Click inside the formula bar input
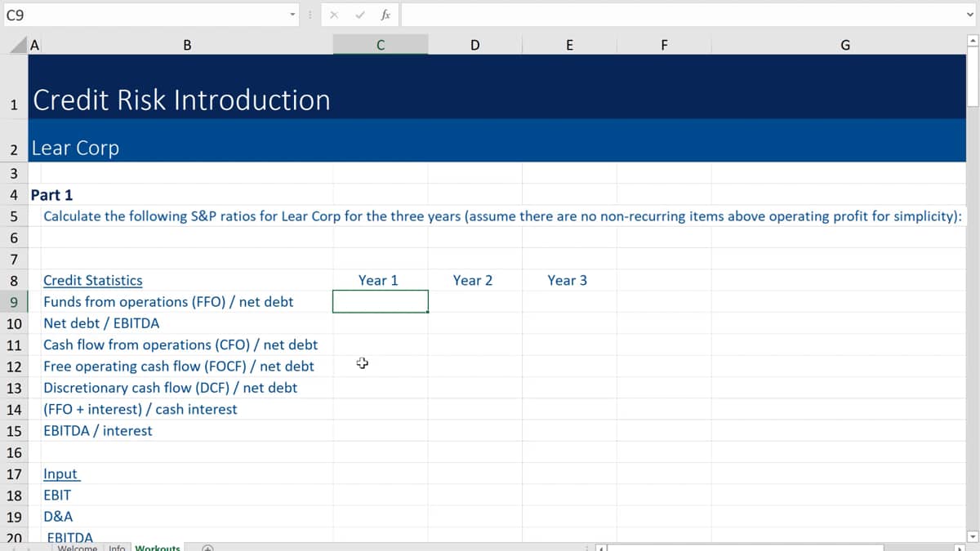Screen dimensions: 980x551 click(x=681, y=15)
